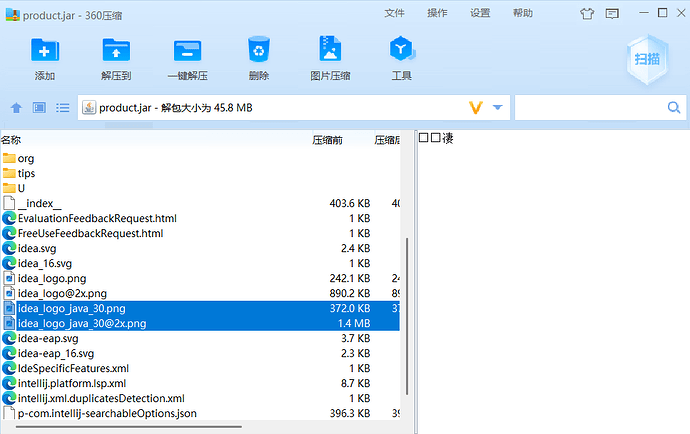Switch to list view mode
This screenshot has height=434, width=690.
pyautogui.click(x=62, y=108)
